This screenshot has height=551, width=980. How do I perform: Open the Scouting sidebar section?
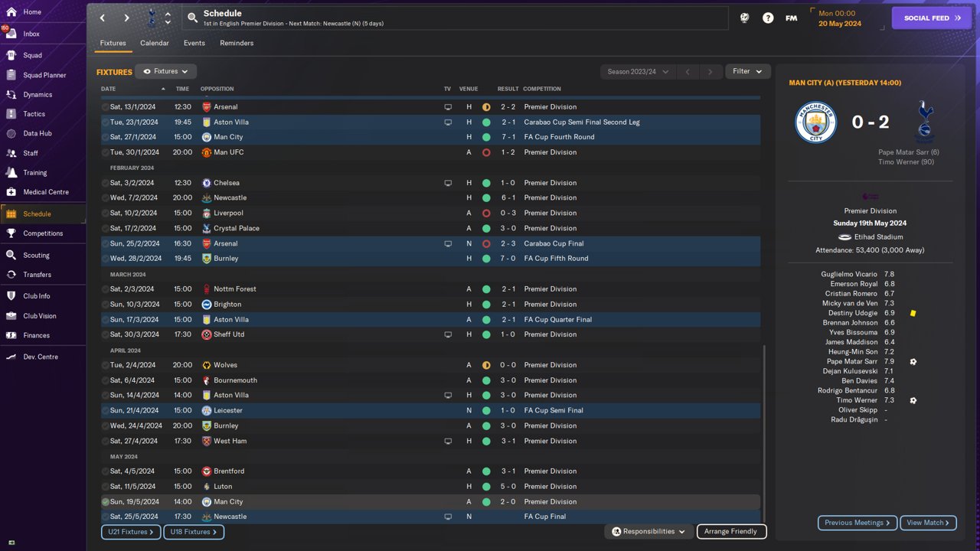[x=36, y=256]
